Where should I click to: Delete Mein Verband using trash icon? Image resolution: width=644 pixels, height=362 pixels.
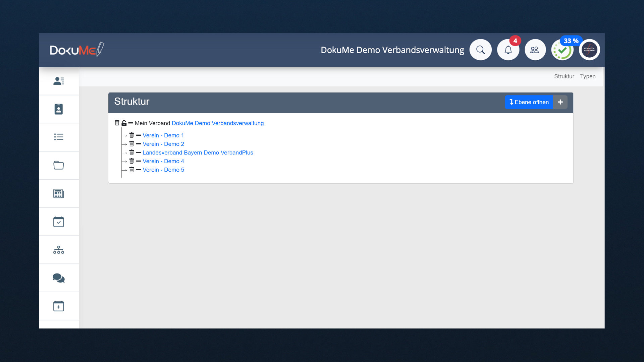tap(117, 123)
